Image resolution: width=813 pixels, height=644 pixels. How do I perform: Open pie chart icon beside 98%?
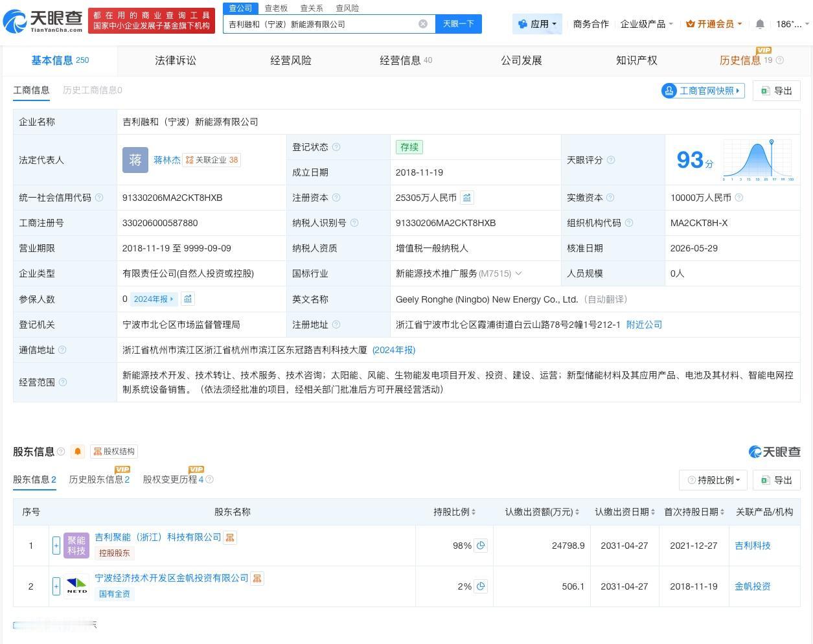[x=481, y=546]
